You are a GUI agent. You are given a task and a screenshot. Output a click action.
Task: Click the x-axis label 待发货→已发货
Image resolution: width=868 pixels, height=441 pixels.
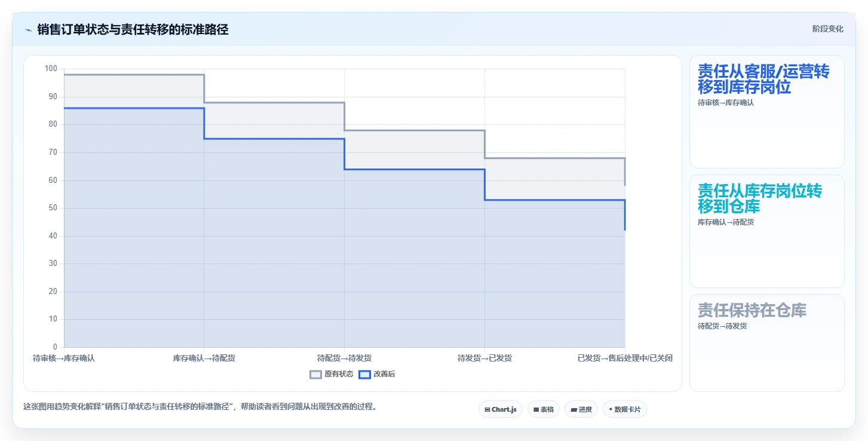click(x=484, y=359)
